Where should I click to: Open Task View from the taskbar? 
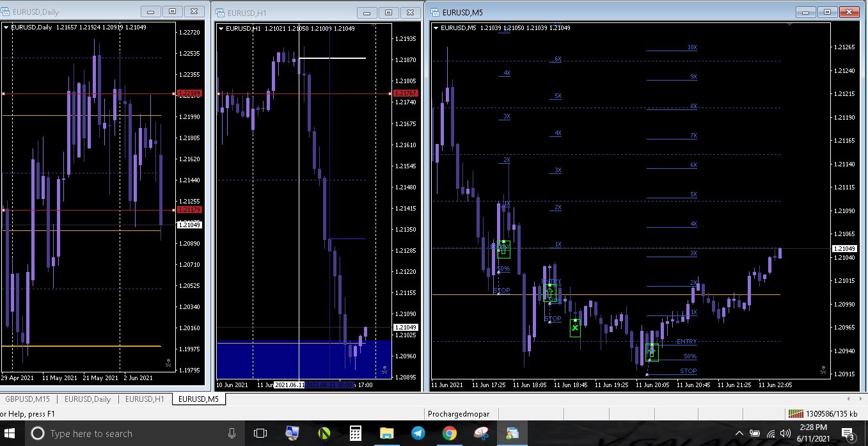click(x=260, y=433)
